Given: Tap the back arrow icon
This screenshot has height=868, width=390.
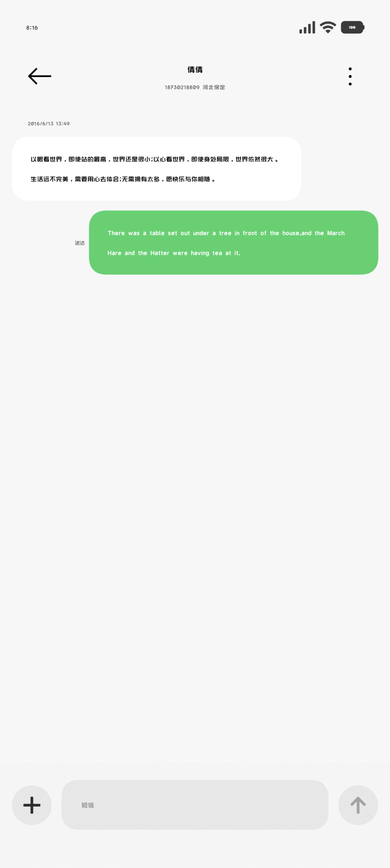Looking at the screenshot, I should [40, 76].
